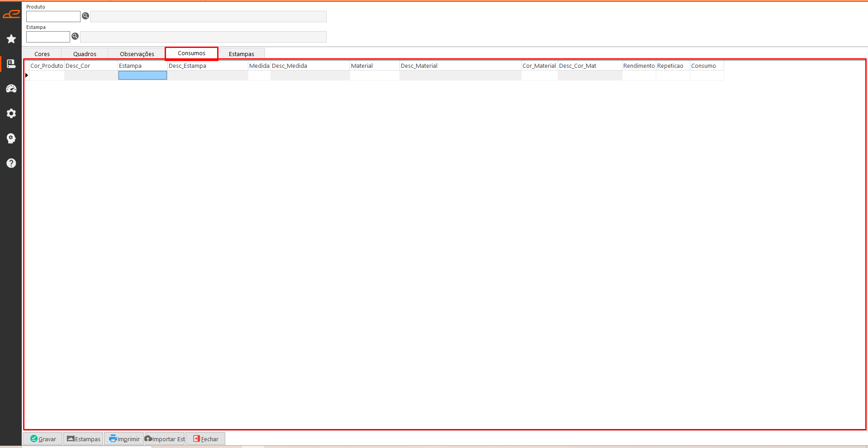The height and width of the screenshot is (448, 868).
Task: Open settings gear in sidebar
Action: click(11, 113)
